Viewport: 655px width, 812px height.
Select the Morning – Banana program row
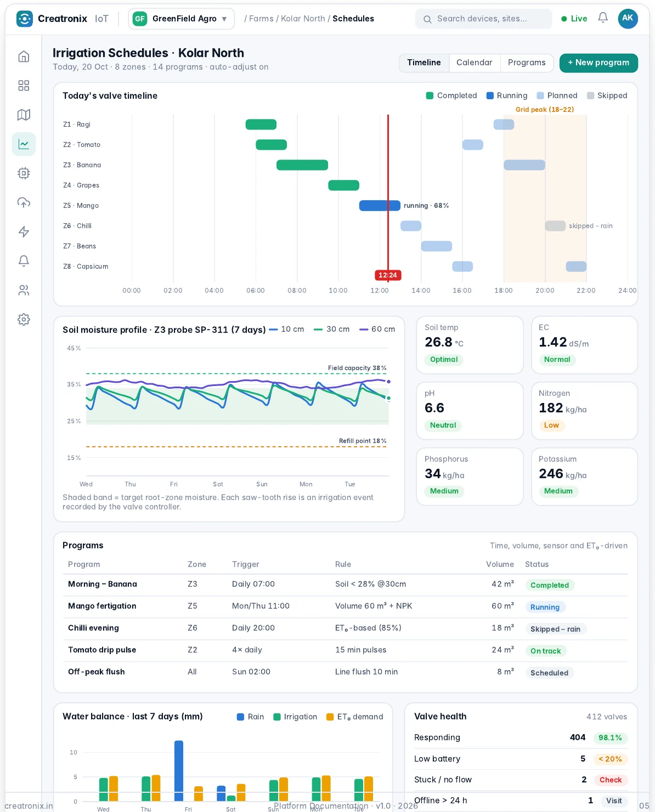345,584
